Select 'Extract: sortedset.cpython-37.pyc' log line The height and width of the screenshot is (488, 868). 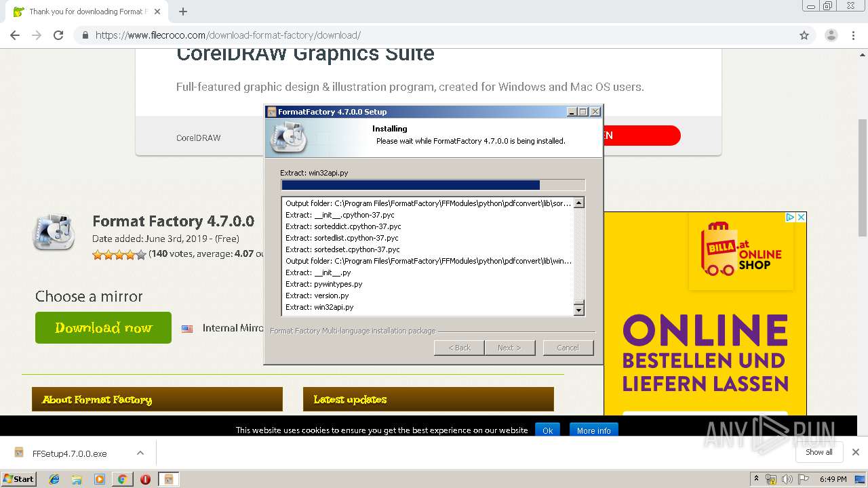click(342, 249)
